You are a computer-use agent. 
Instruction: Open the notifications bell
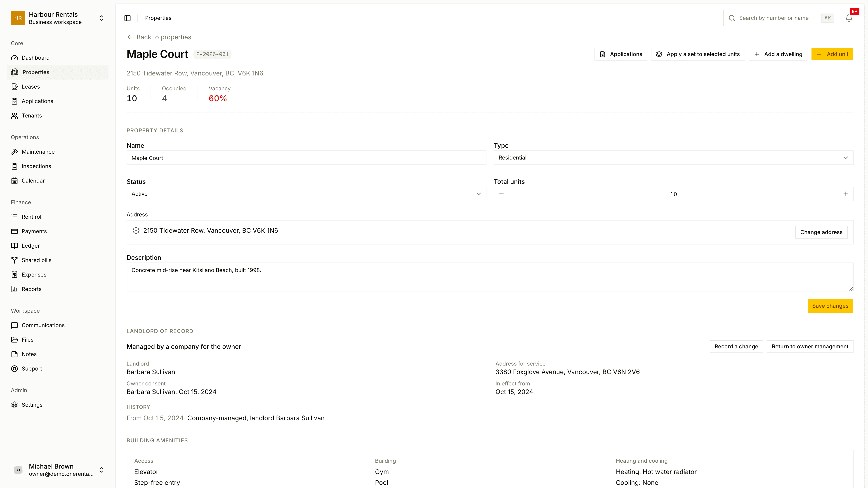[849, 18]
